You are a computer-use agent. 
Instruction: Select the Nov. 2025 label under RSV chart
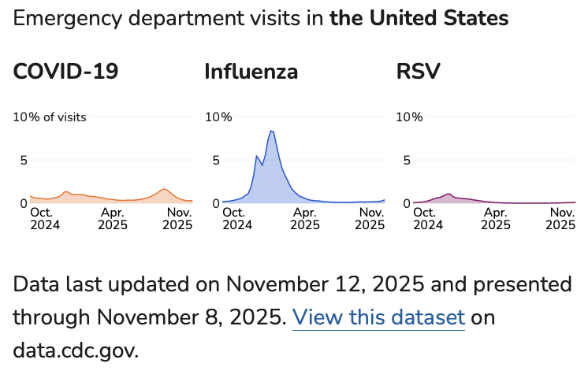point(562,218)
